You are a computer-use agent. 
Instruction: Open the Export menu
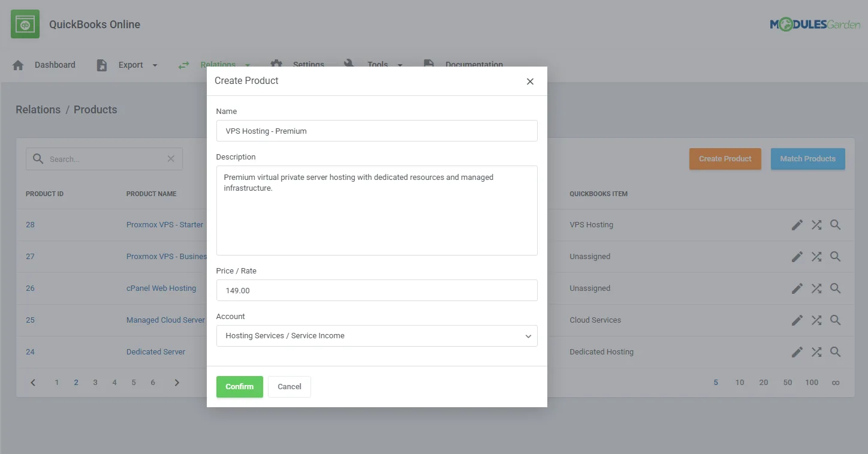[x=131, y=65]
